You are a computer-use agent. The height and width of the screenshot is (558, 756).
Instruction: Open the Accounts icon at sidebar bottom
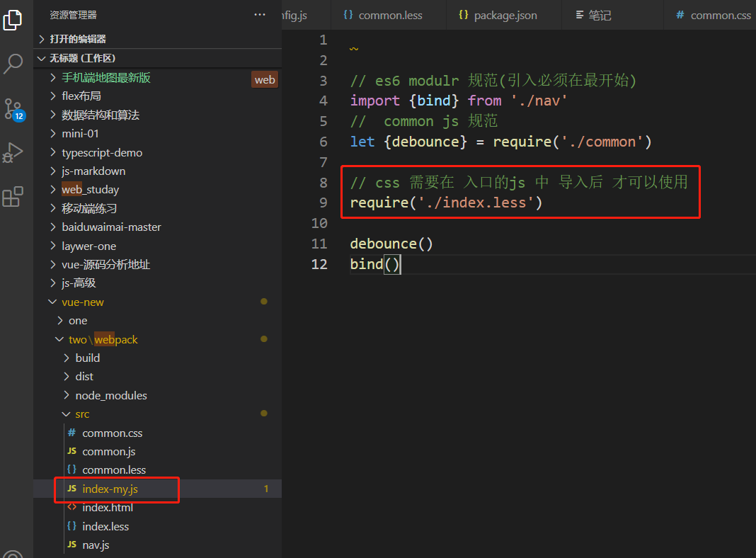coord(13,554)
